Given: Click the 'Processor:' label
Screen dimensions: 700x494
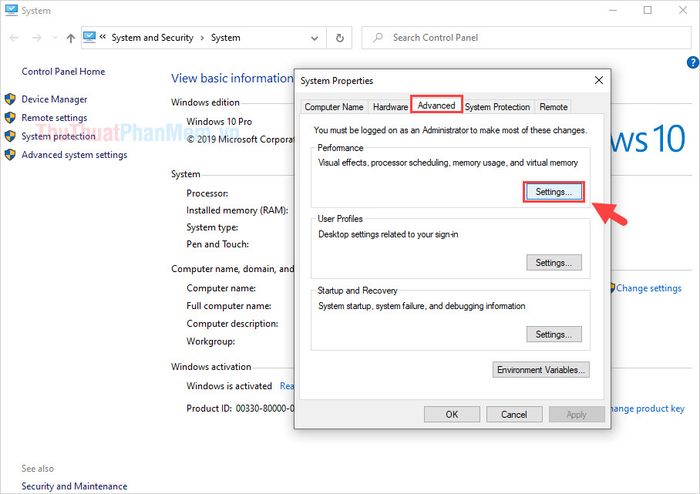Looking at the screenshot, I should click(x=207, y=194).
